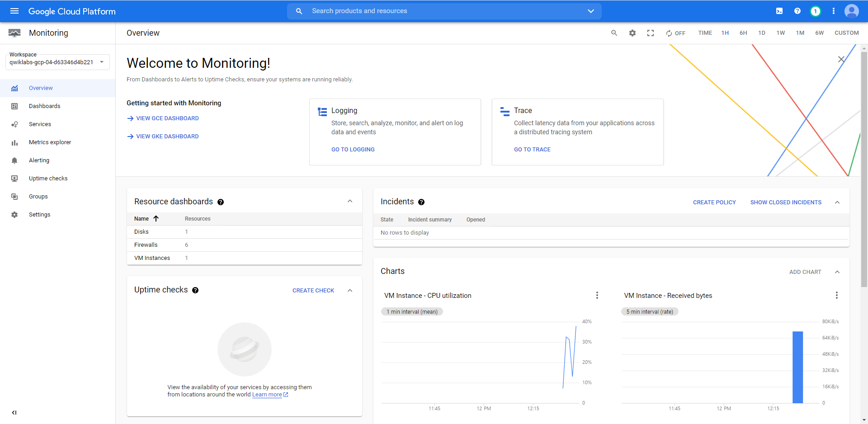Collapse the sidebar navigation panel
The width and height of the screenshot is (868, 424).
[x=14, y=412]
